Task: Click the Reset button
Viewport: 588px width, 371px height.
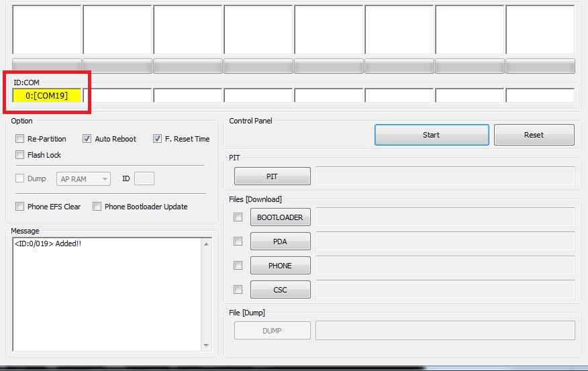Action: click(534, 135)
